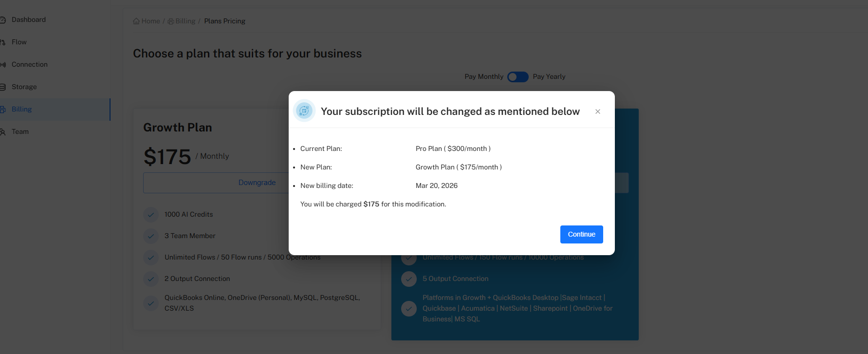Click the 2 Output Connection checkmark
This screenshot has height=354, width=868.
pyautogui.click(x=151, y=279)
